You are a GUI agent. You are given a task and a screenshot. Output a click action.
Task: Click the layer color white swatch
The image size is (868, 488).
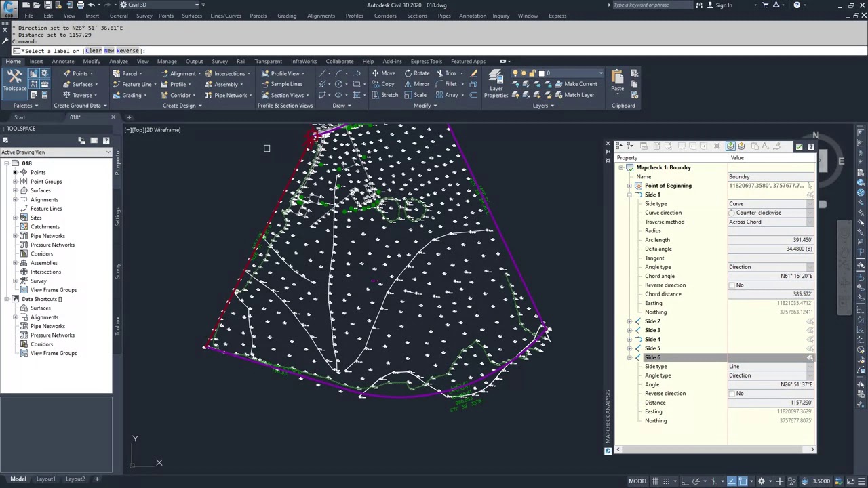point(541,73)
